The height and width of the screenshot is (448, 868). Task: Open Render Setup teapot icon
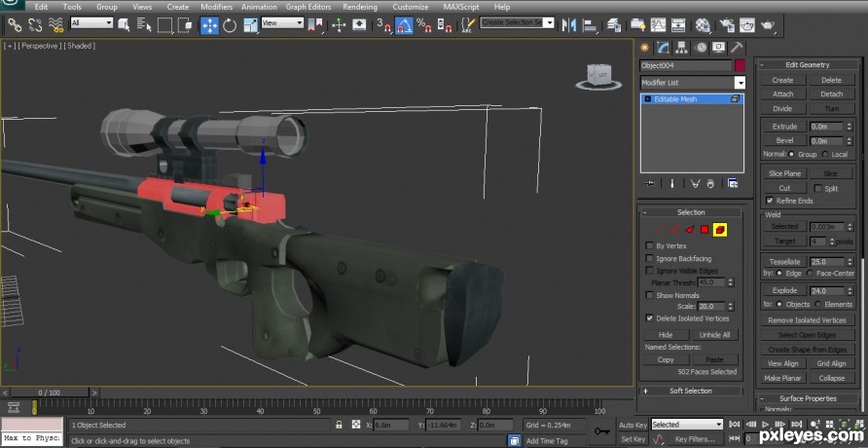coord(726,25)
